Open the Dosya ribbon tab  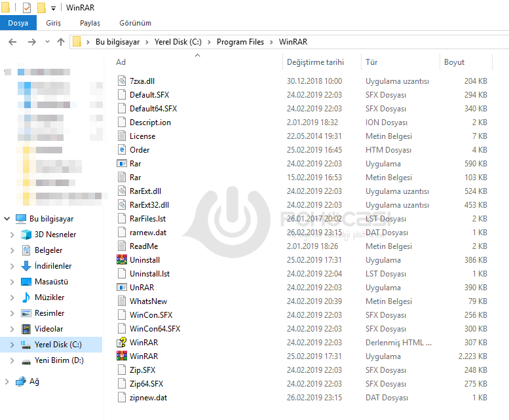click(x=18, y=23)
